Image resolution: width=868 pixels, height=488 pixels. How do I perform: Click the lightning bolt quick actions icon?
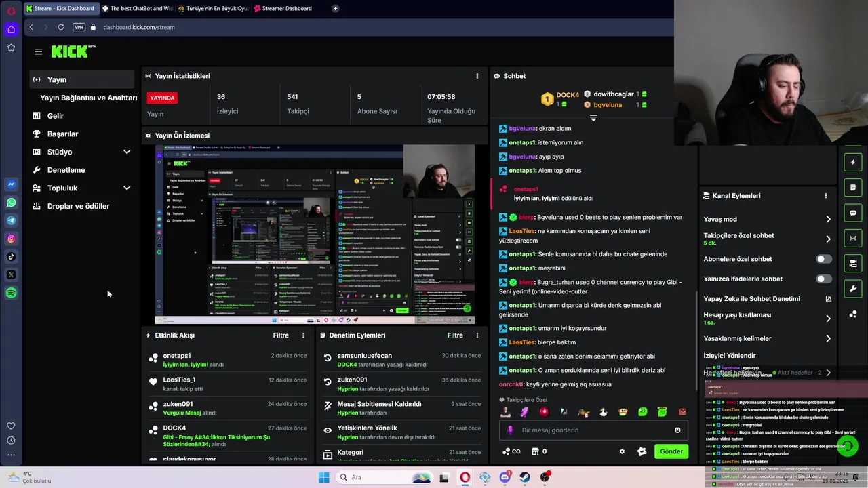point(853,163)
